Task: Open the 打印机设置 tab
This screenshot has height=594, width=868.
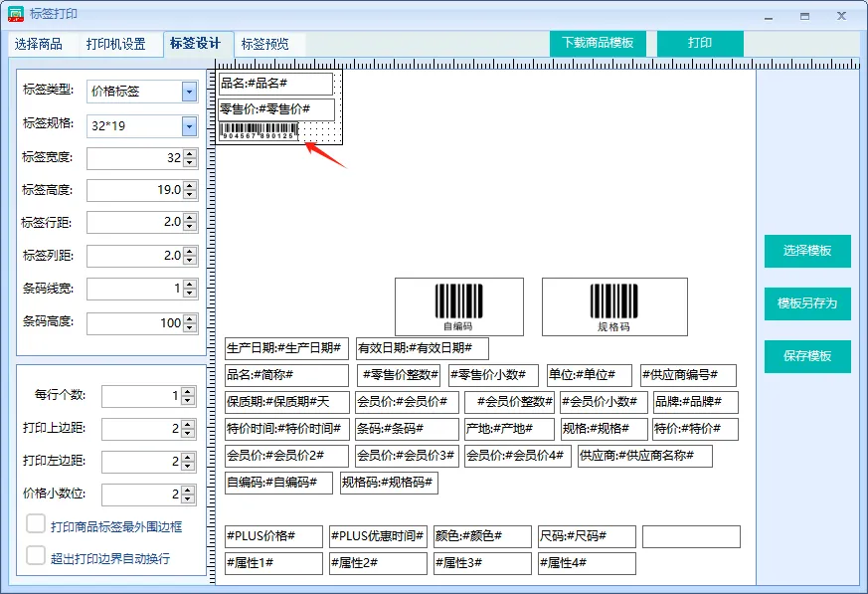Action: pyautogui.click(x=115, y=44)
